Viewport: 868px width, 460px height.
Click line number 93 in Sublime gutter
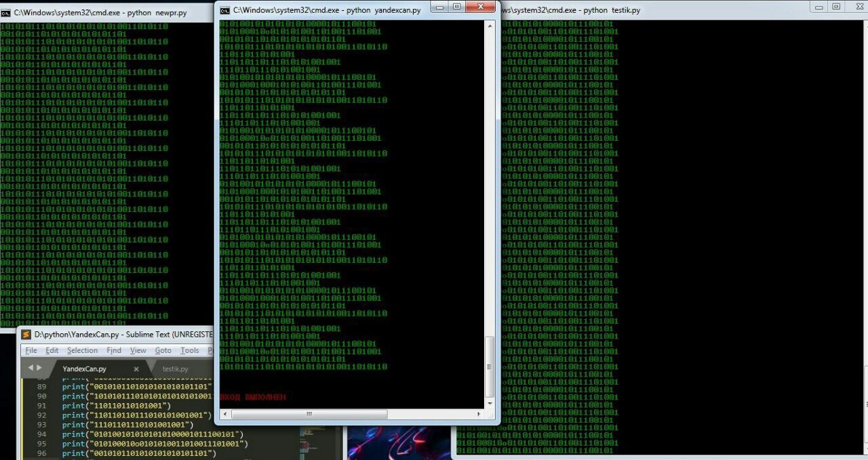(x=42, y=424)
